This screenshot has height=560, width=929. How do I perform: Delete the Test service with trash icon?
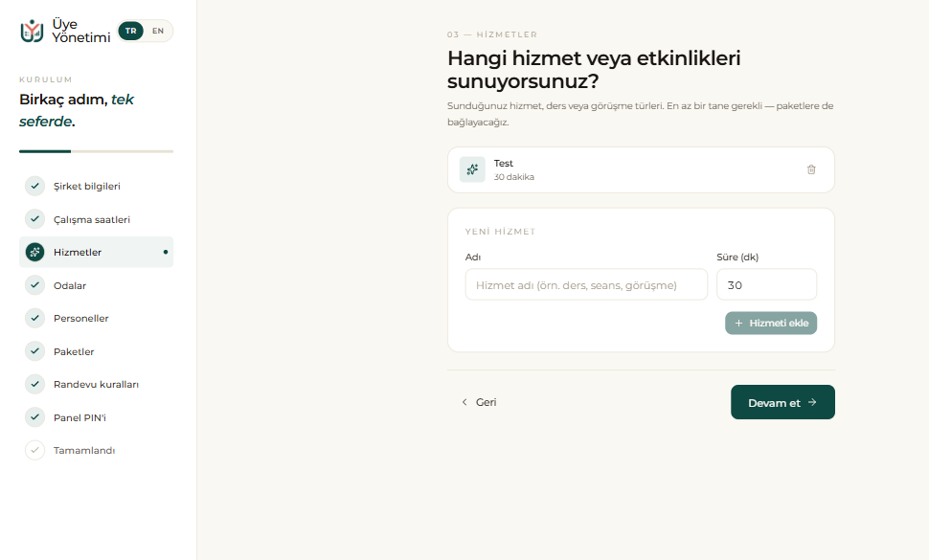[811, 169]
